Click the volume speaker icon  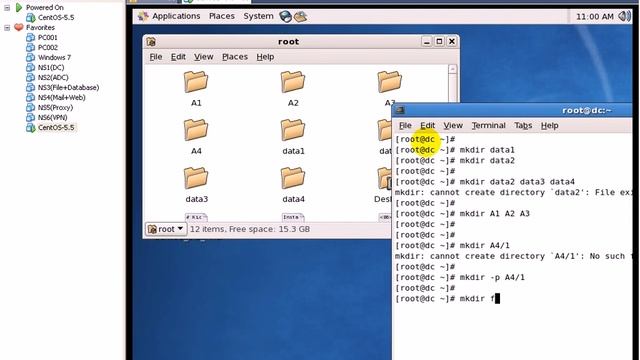(x=624, y=16)
